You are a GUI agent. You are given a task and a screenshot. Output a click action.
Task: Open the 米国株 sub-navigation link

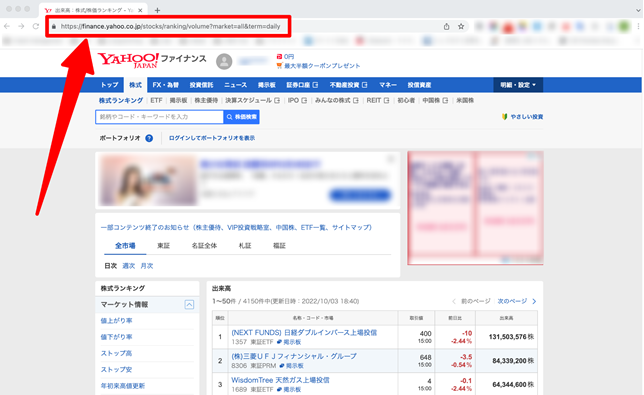465,101
